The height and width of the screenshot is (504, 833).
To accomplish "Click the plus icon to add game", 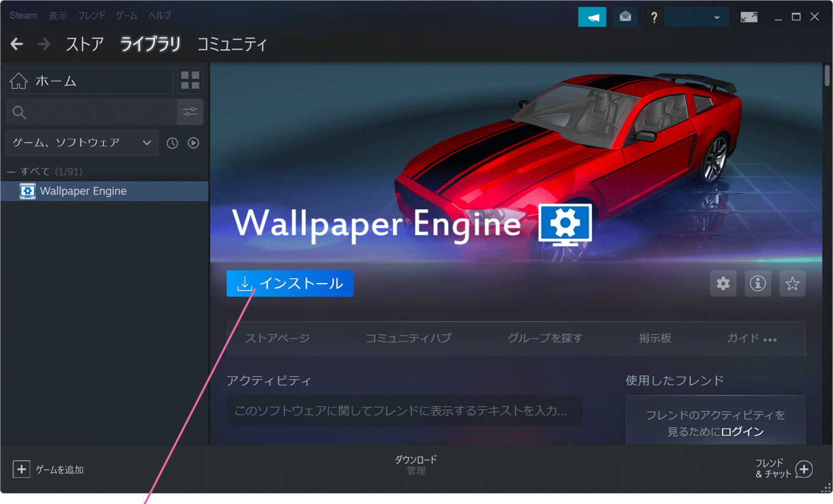I will (21, 469).
